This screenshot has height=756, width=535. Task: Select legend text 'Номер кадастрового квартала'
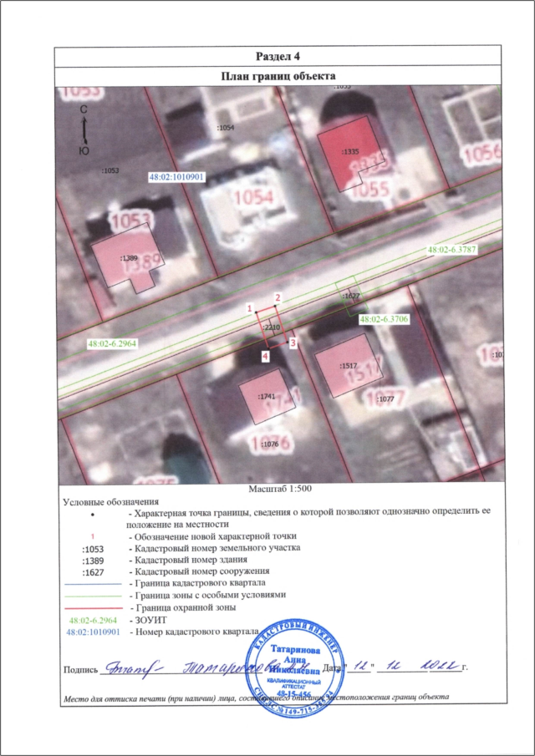point(196,632)
